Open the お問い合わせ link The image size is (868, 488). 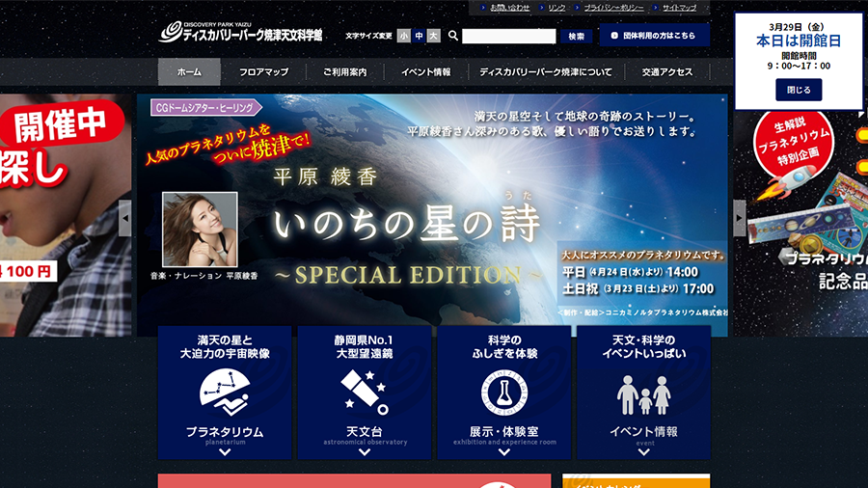pos(510,8)
